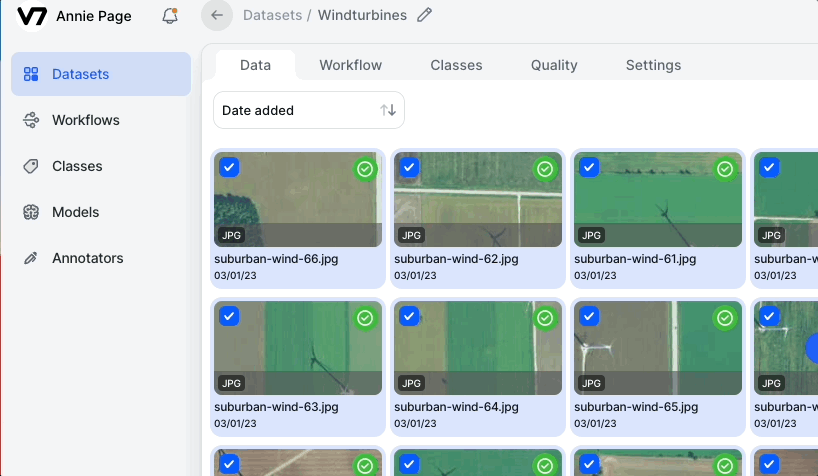
Task: Click filename text suburban-wind-66.jpg
Action: pos(276,259)
